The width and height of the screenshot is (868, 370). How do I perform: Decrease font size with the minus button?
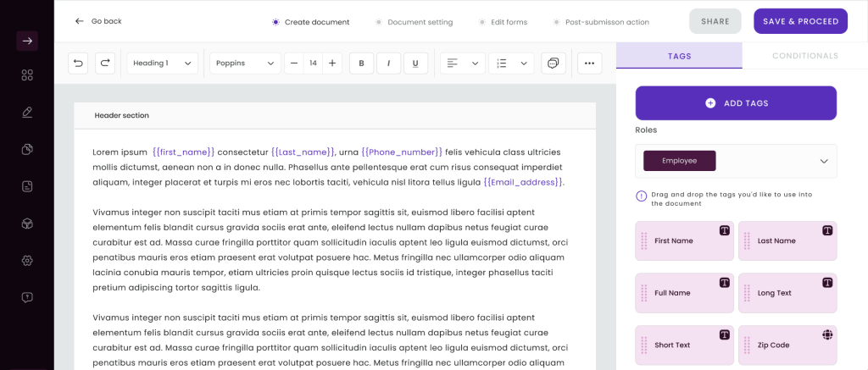click(294, 64)
